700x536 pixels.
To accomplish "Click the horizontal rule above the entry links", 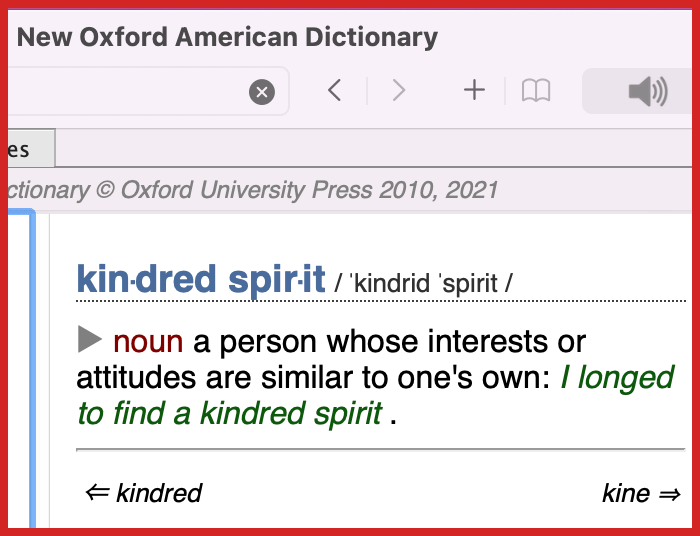I will [x=380, y=451].
